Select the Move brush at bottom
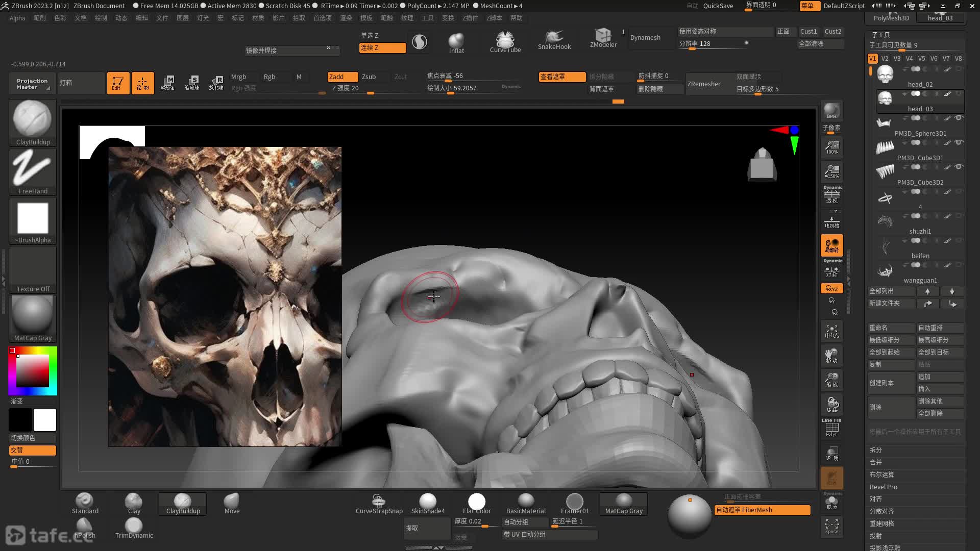 pyautogui.click(x=232, y=504)
